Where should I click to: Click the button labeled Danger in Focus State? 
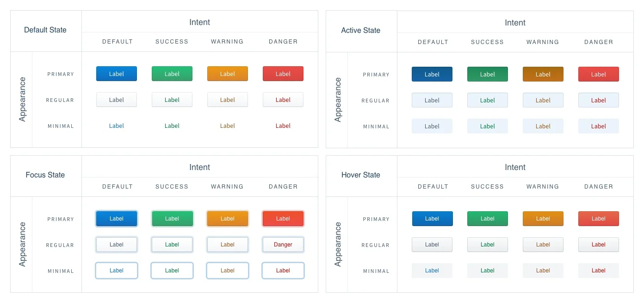coord(283,245)
